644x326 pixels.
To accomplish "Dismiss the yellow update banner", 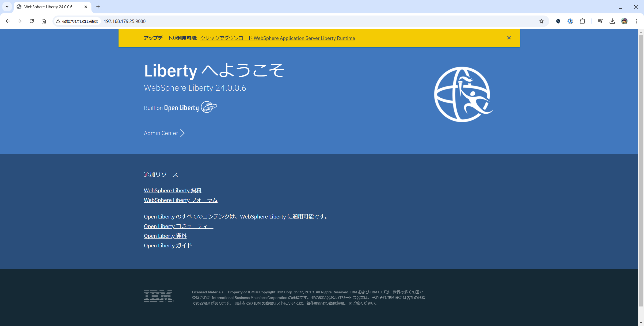I will (x=509, y=38).
